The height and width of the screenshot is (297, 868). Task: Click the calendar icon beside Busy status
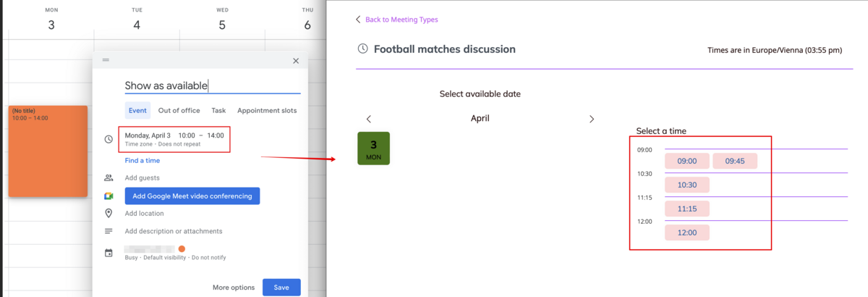click(x=109, y=253)
